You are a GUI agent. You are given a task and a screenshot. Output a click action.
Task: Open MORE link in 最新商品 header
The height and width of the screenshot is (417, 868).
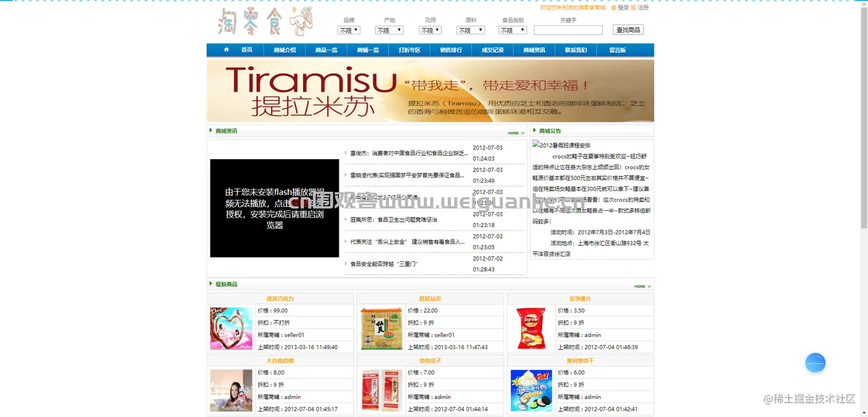pos(642,286)
